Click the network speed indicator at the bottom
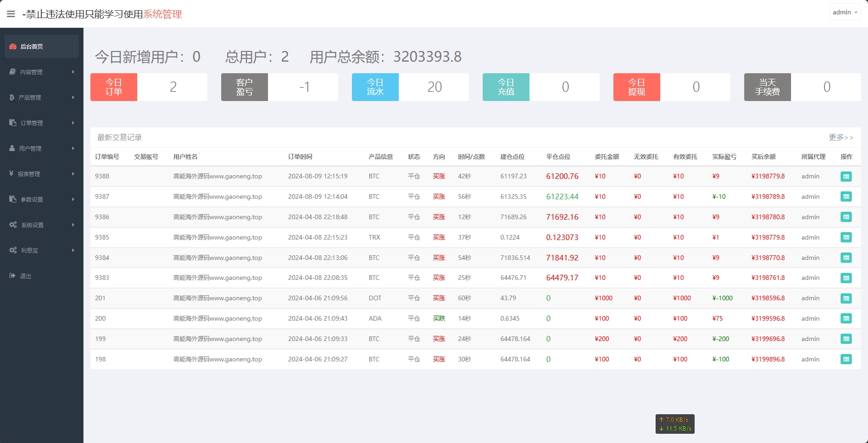Screen dimensions: 868x443 [x=675, y=424]
